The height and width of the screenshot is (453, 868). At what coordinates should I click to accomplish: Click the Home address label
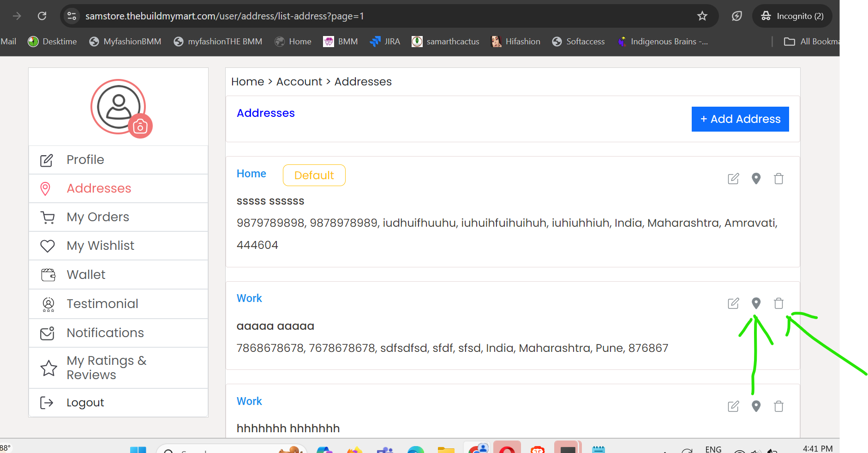(251, 174)
